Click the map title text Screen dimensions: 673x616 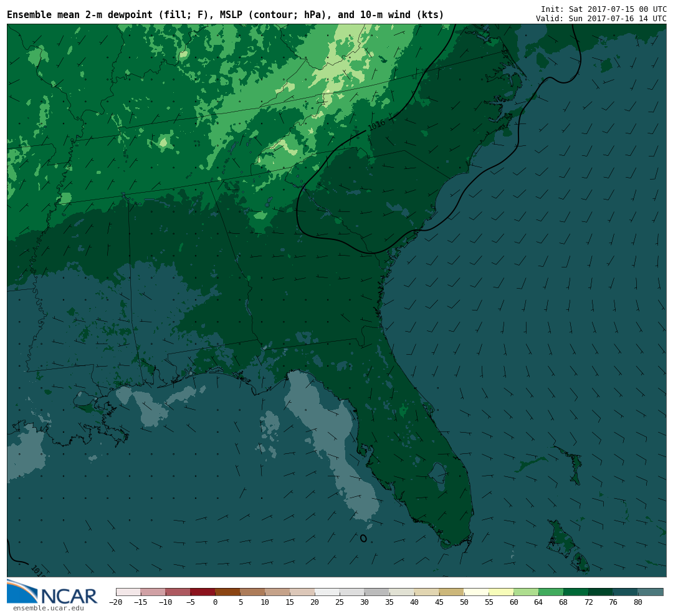click(x=226, y=15)
